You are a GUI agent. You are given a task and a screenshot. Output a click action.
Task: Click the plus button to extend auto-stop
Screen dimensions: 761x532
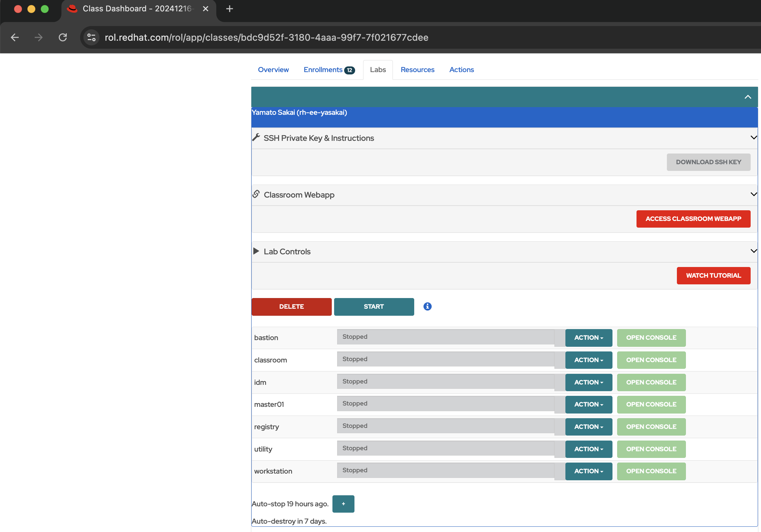click(343, 504)
